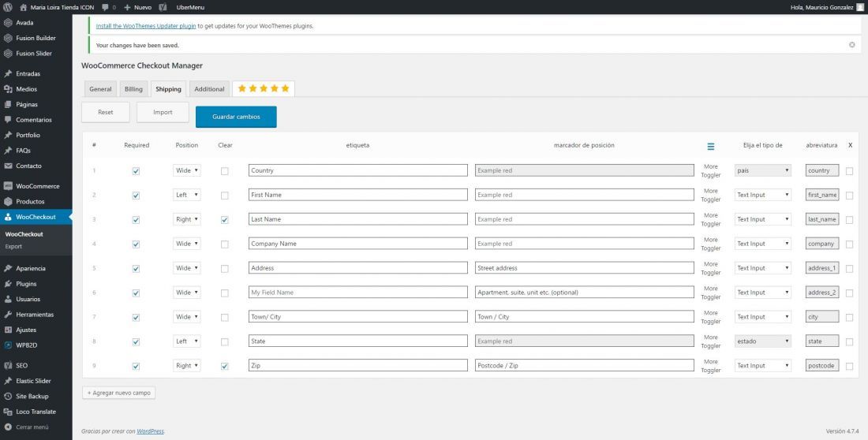This screenshot has width=868, height=440.
Task: Click the Usuarios person icon
Action: (x=8, y=299)
